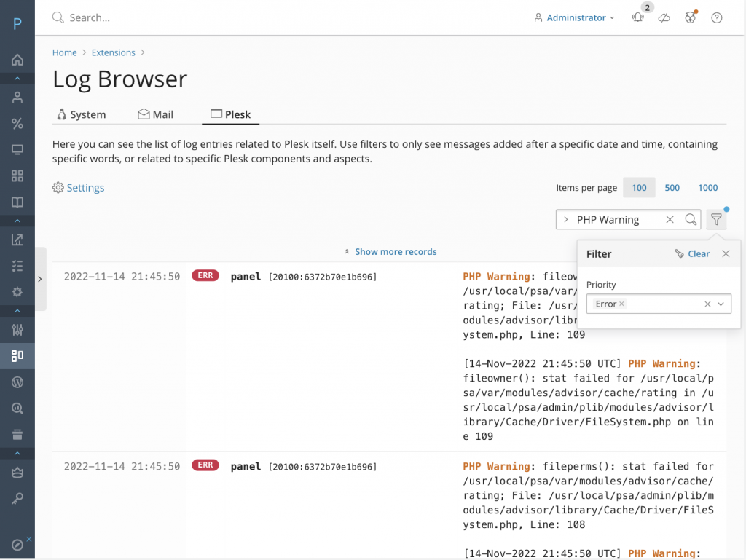746x560 pixels.
Task: Switch to the Mail tab
Action: click(156, 114)
